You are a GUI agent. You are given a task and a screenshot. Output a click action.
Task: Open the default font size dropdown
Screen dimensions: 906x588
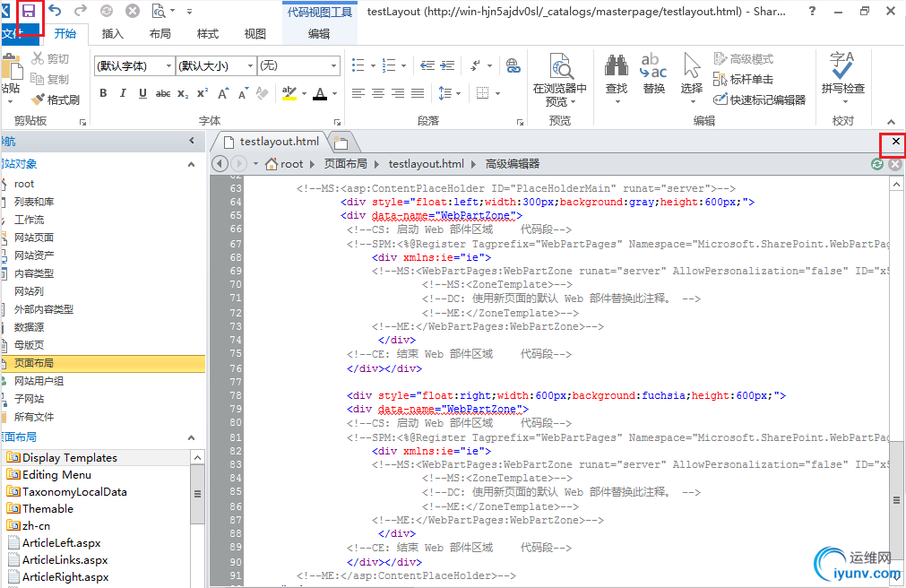coord(215,65)
